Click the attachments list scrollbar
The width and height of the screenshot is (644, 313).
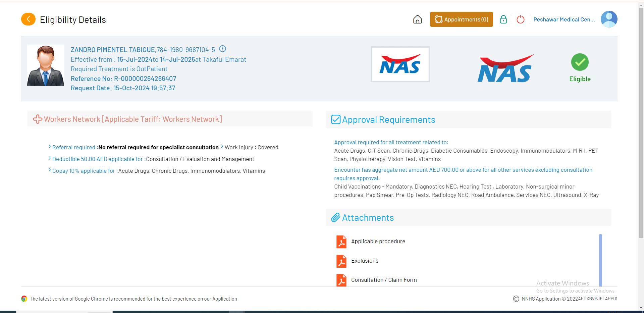[x=600, y=260]
